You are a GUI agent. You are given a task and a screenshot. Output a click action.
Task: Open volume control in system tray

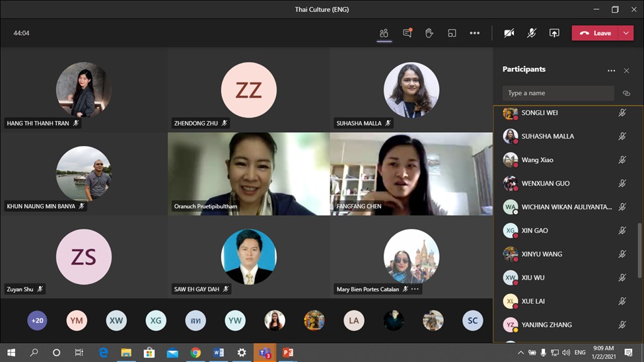[x=566, y=353]
